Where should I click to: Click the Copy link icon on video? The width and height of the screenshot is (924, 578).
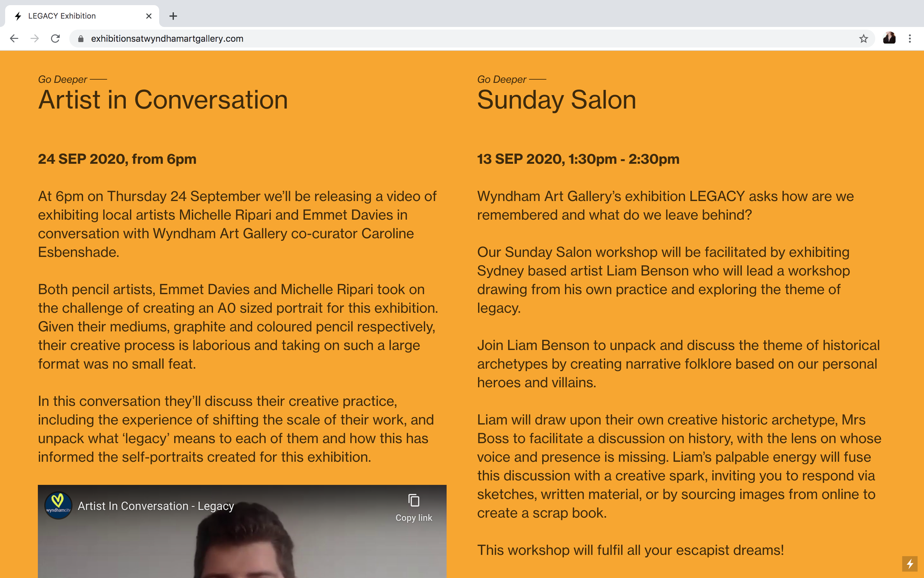point(414,508)
